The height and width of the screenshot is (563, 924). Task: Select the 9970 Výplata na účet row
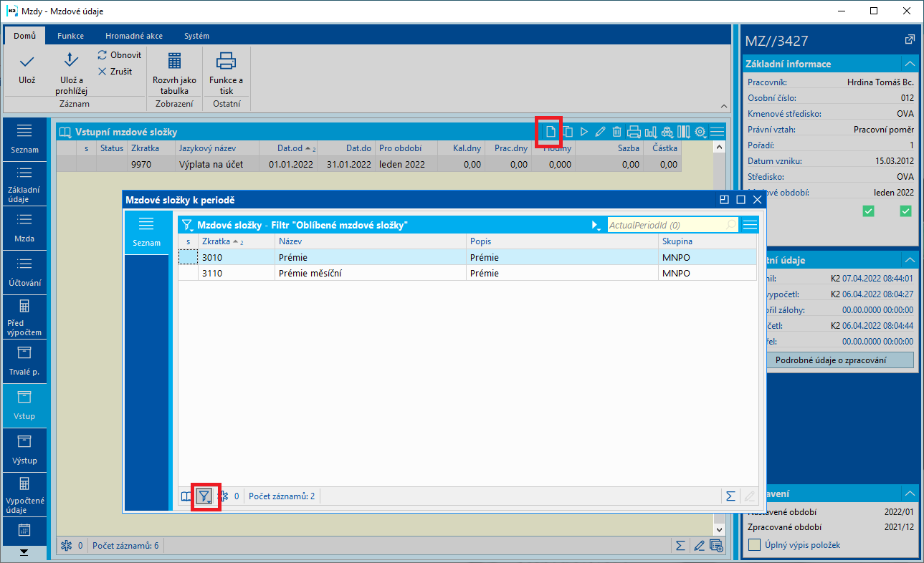click(x=368, y=164)
